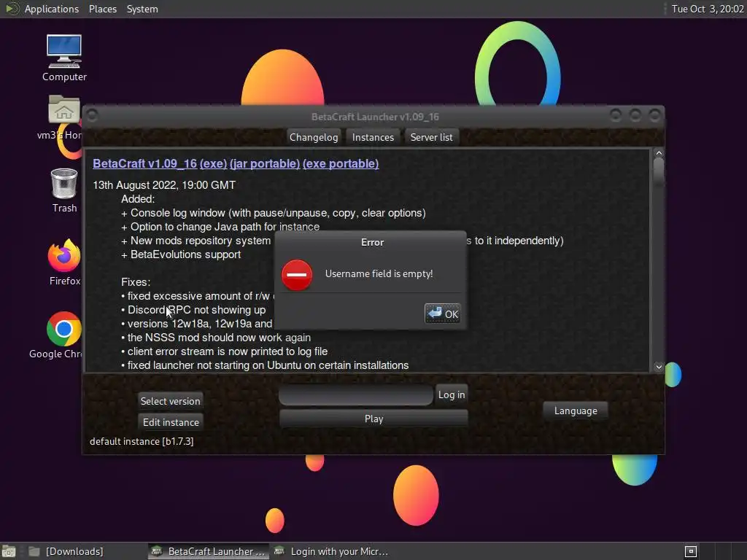Click 'Console log window' changelog line
The image size is (747, 560).
point(274,213)
